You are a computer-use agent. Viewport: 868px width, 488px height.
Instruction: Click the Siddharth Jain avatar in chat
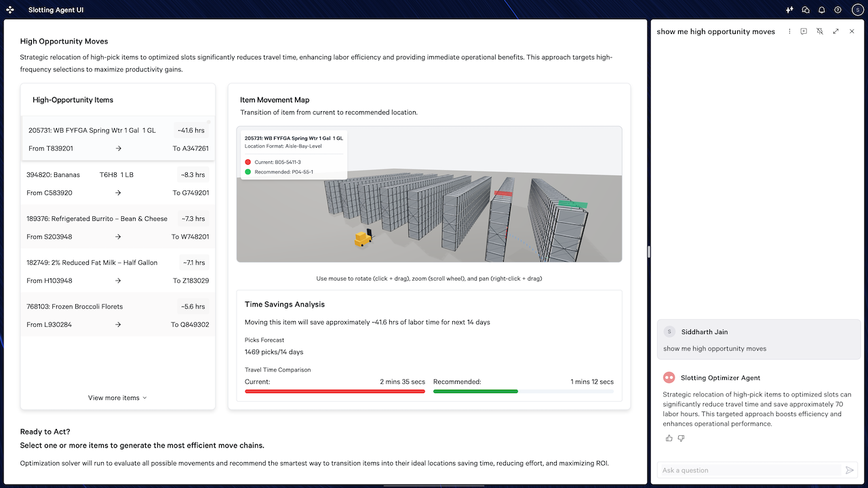pos(670,331)
